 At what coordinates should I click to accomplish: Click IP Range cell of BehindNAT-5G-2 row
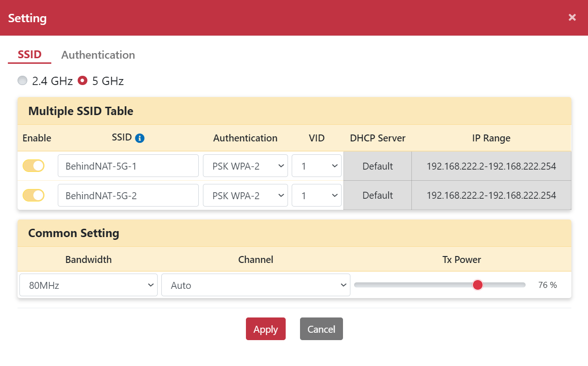[491, 195]
